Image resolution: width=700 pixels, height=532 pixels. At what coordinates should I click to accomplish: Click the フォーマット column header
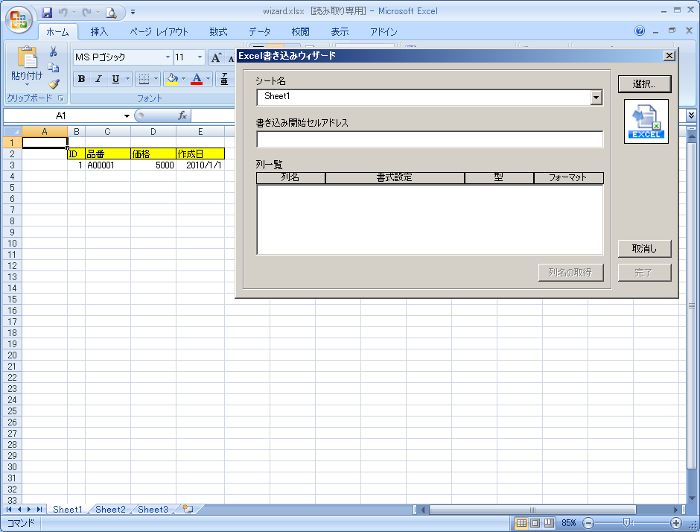568,178
